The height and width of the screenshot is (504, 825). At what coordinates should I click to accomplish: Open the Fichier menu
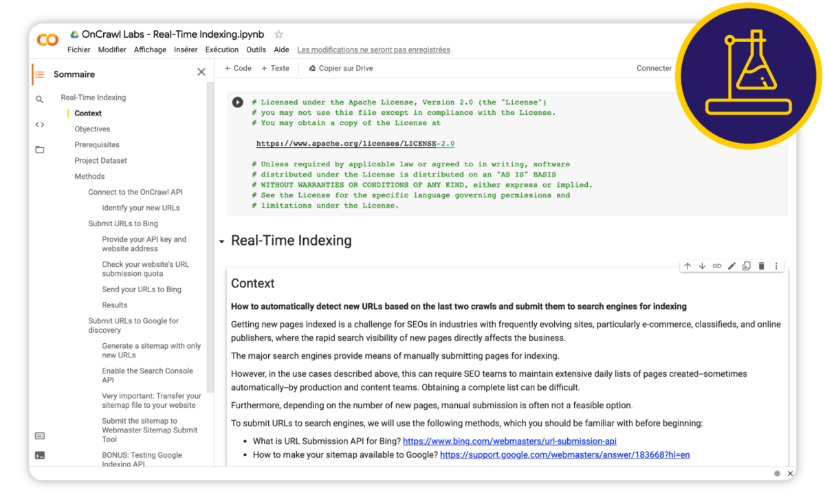[79, 50]
